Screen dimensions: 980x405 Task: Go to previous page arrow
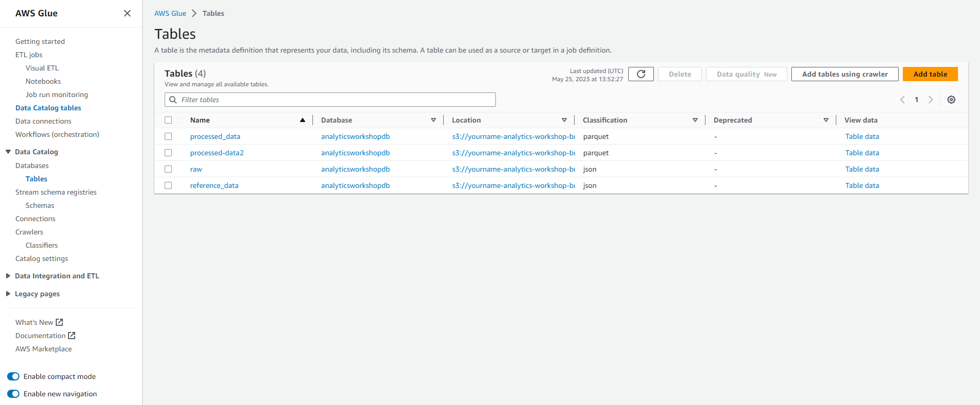click(x=902, y=100)
